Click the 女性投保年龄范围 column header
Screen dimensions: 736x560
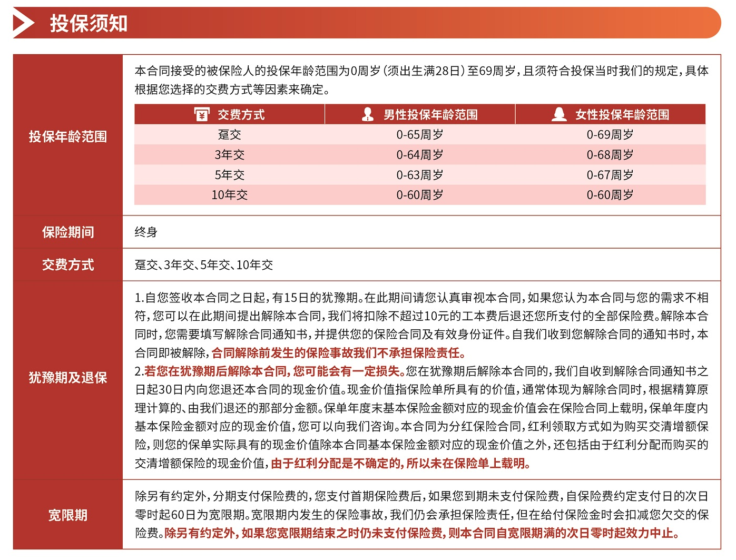[x=622, y=115]
